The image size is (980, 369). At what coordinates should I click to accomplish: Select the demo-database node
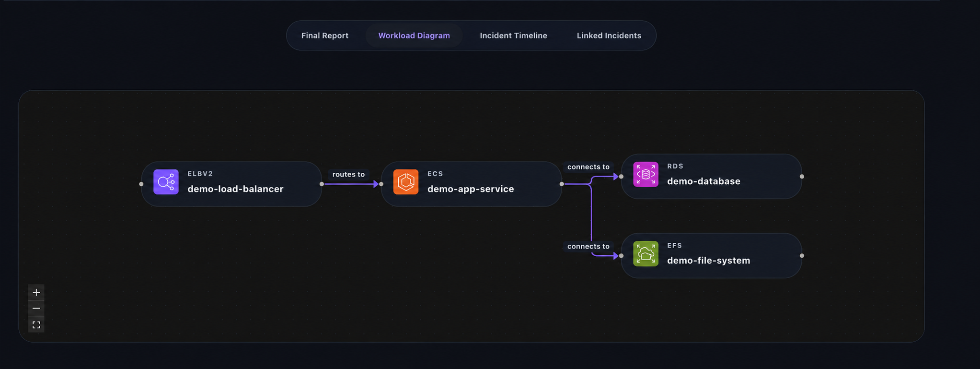point(711,176)
